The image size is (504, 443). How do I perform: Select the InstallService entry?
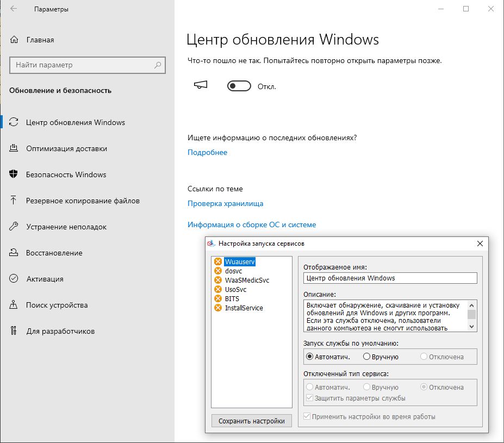(244, 308)
